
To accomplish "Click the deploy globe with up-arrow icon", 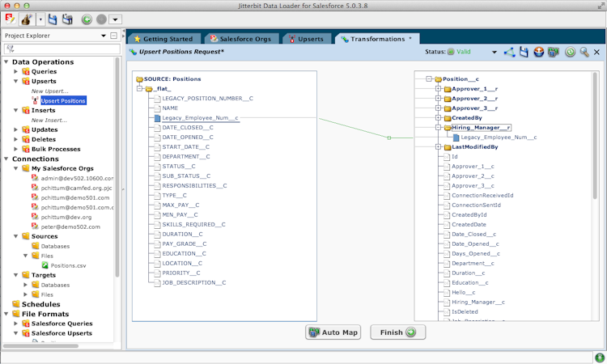I will [x=538, y=52].
